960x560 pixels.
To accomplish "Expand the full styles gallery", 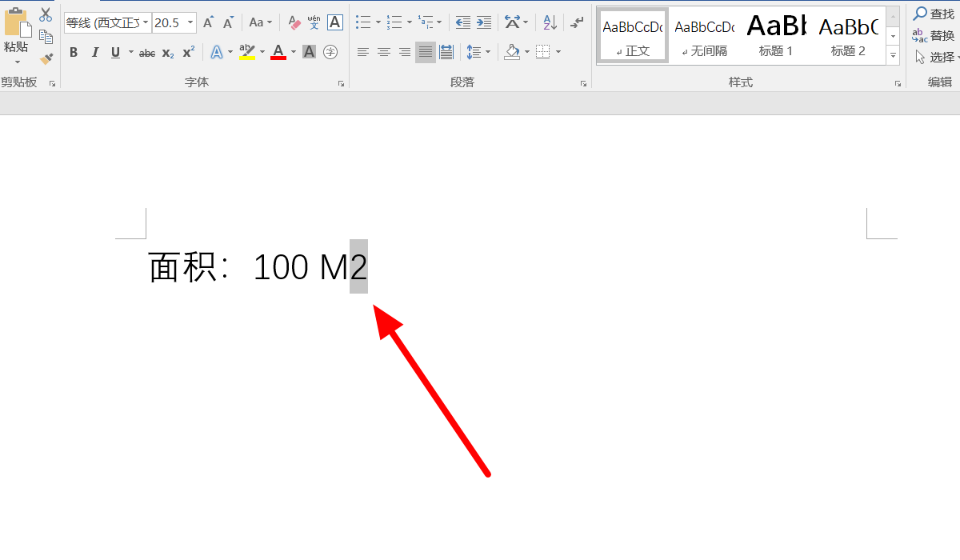I will pyautogui.click(x=893, y=57).
